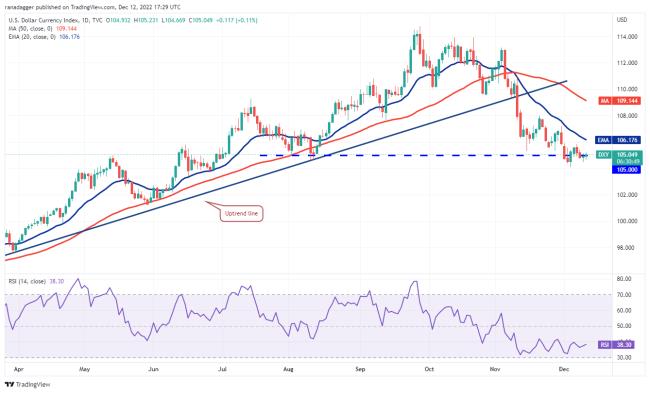
Task: Click the blue 105.000 level price tag
Action: 627,170
